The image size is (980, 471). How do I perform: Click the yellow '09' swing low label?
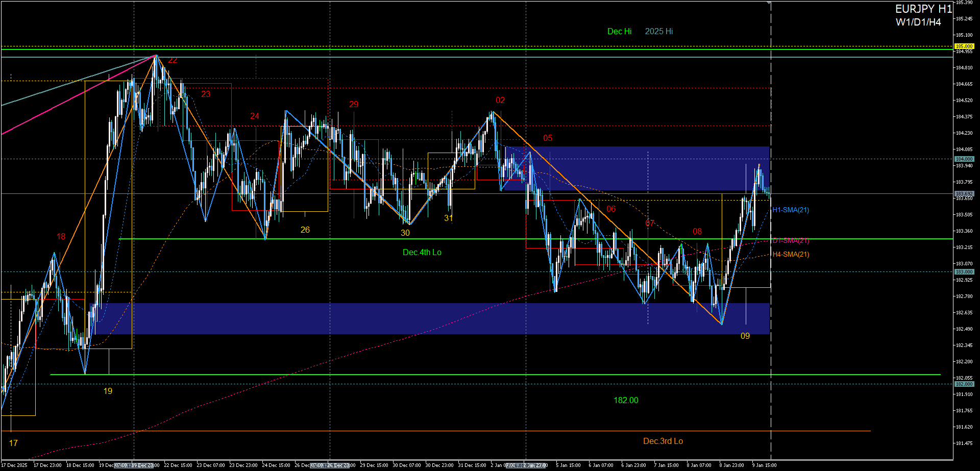pos(745,336)
